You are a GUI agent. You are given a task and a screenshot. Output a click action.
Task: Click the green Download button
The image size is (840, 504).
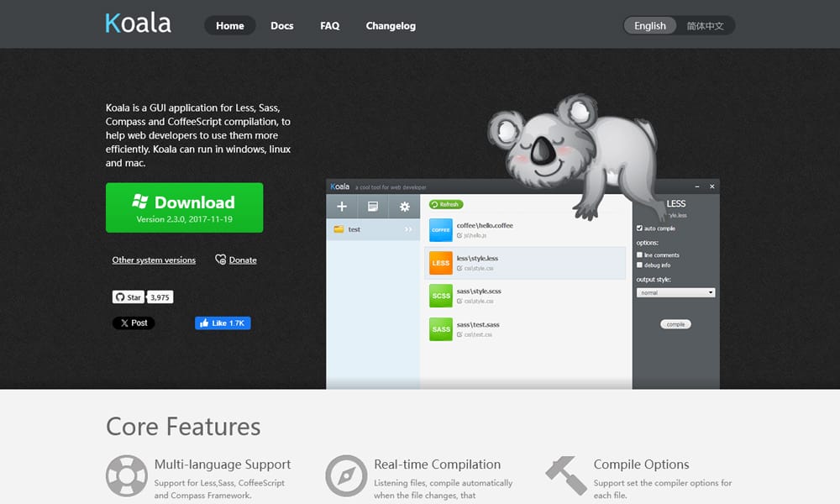point(184,207)
